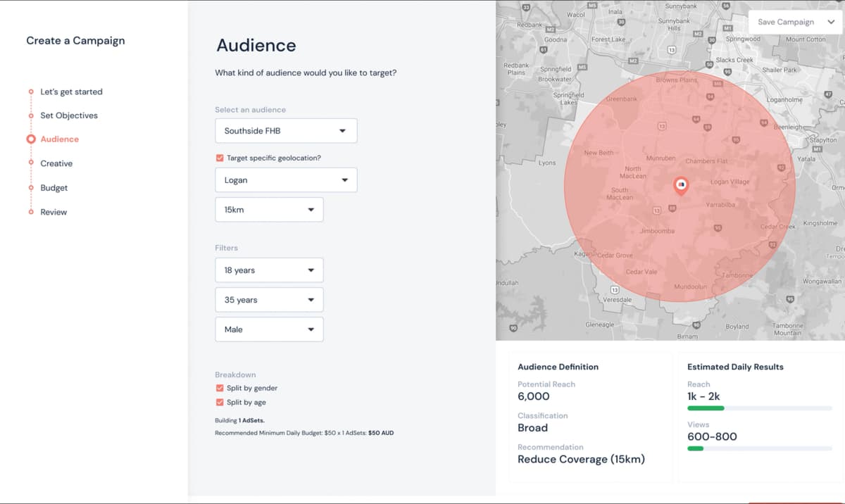
Task: Click the map location pin marker
Action: tap(681, 185)
